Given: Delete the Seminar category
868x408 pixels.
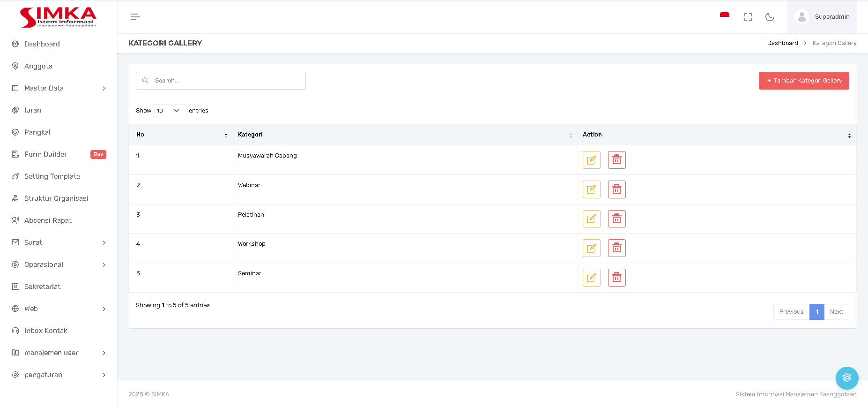Looking at the screenshot, I should point(616,278).
